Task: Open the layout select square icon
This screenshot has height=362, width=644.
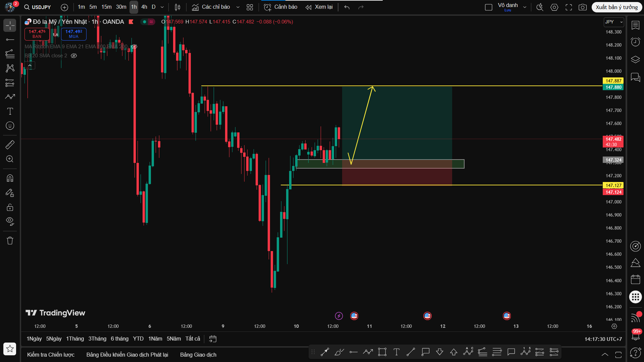Action: (x=488, y=7)
